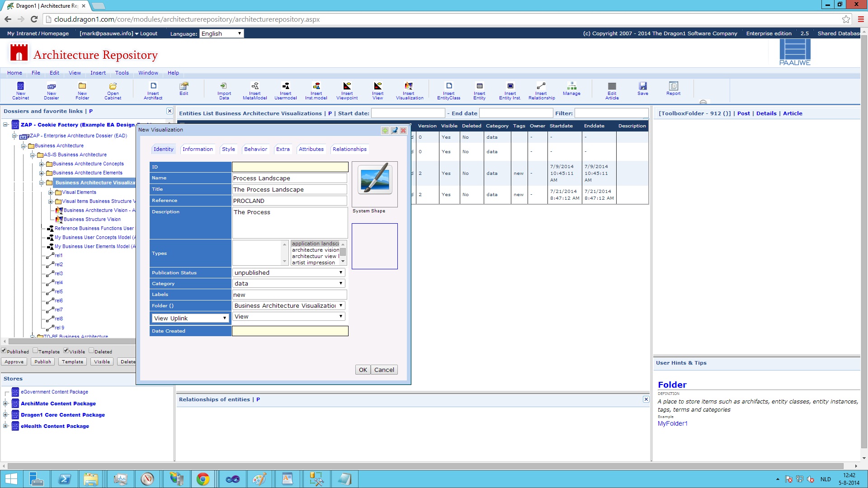Click the Filter input field
This screenshot has width=868, height=488.
pos(611,113)
